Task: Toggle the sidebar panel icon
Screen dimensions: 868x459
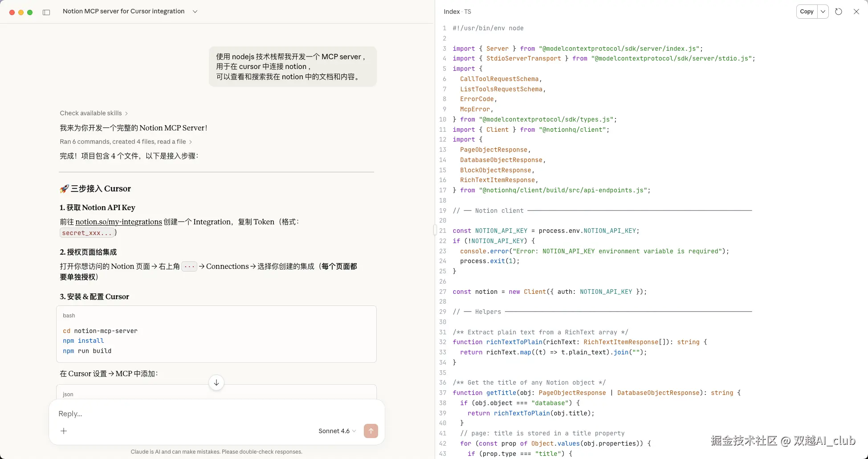Action: (46, 12)
